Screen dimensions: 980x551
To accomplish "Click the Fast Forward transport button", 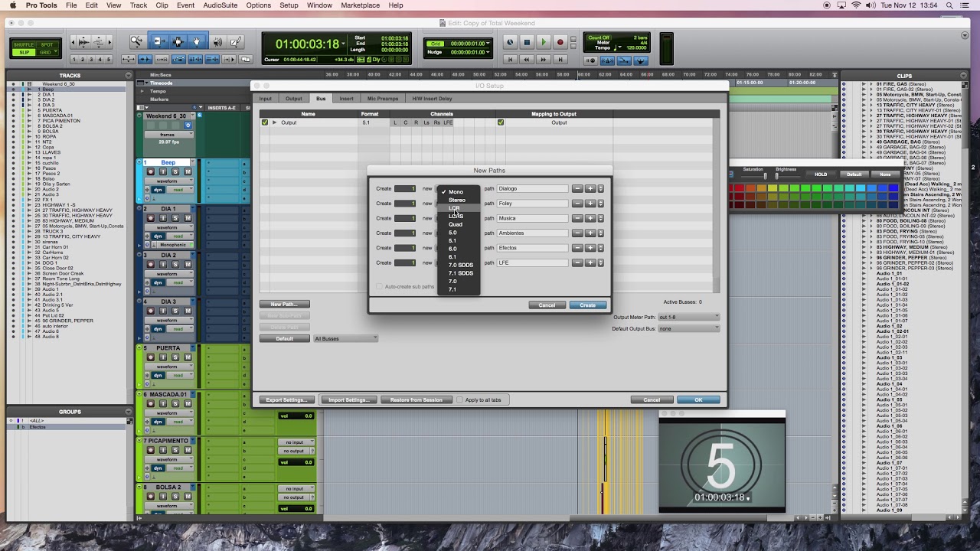I will coord(544,59).
